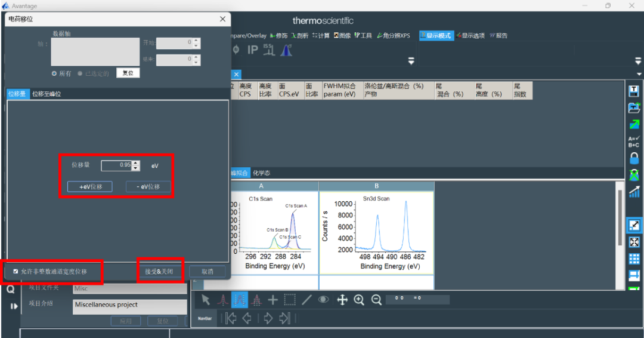
Task: Click the A=B+C check icon
Action: pyautogui.click(x=634, y=142)
